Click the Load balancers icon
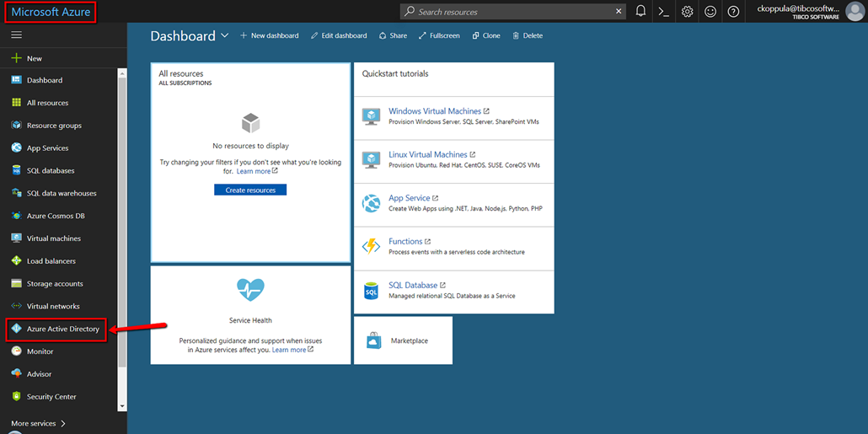 (17, 261)
